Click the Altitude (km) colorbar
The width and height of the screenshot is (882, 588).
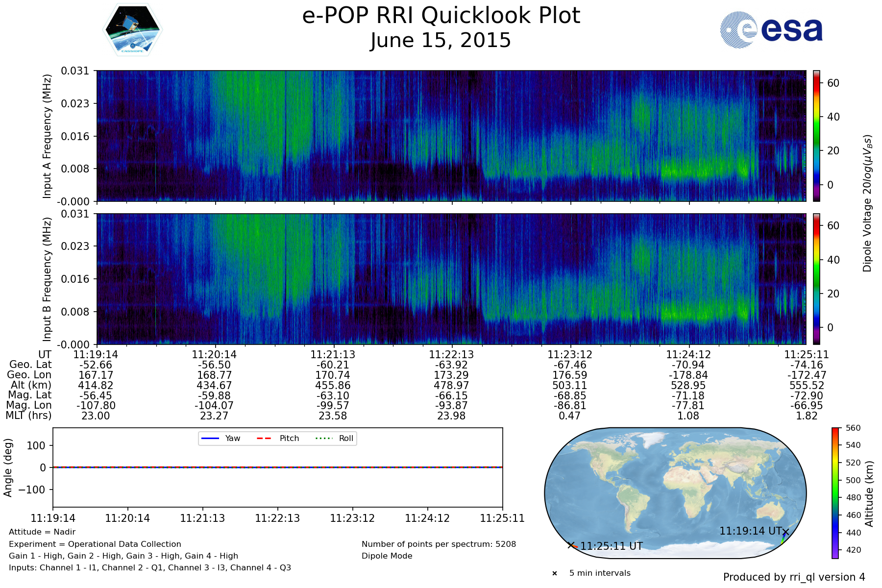pos(835,493)
